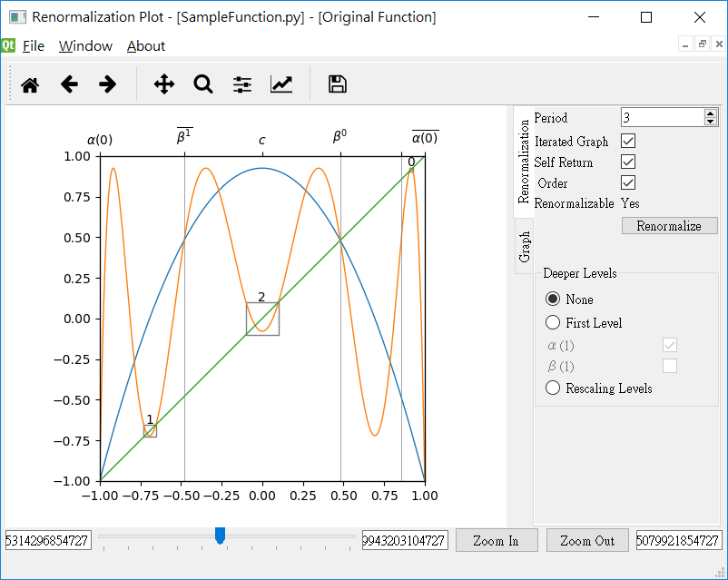Click the box labeled 2 on plot
Image resolution: width=728 pixels, height=580 pixels.
pos(262,319)
